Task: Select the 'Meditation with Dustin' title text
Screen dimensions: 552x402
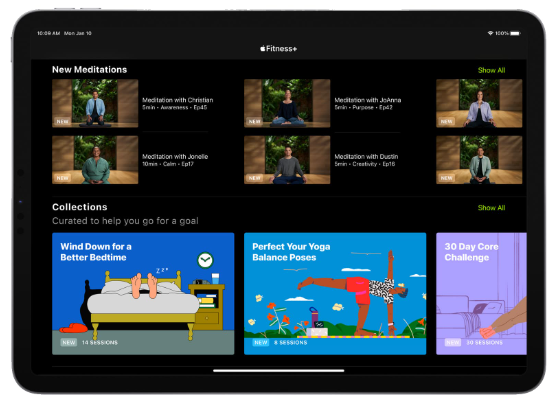Action: pos(366,157)
